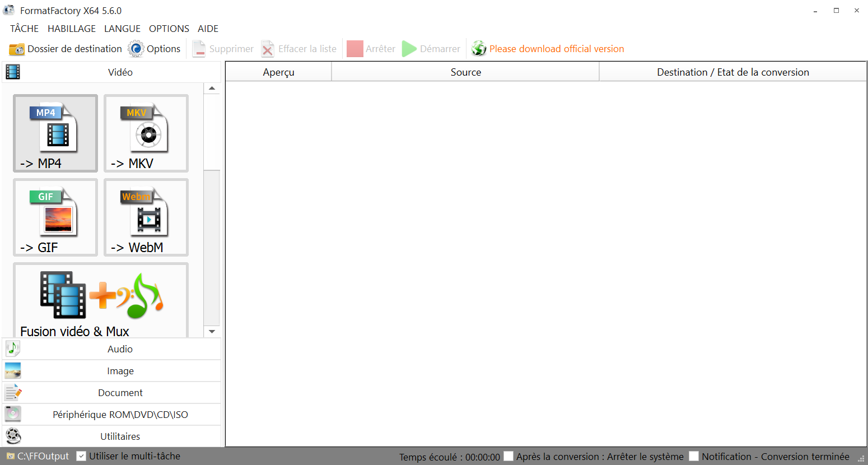Open Options gear in the toolbar
This screenshot has width=868, height=465.
point(136,49)
